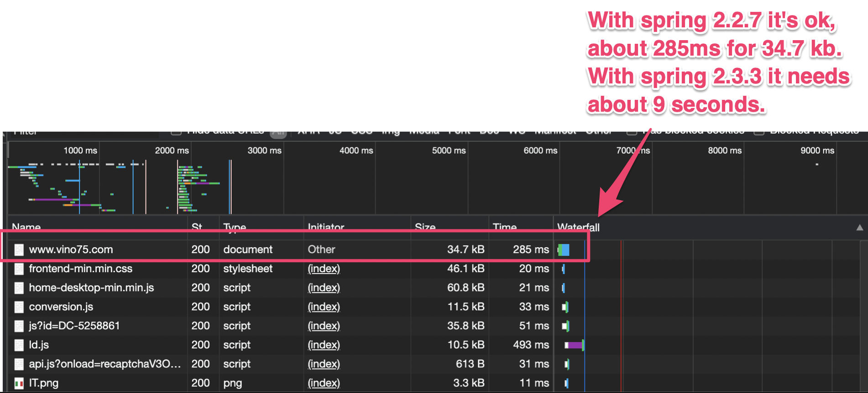
Task: Click the file icon beside ld.js
Action: pyautogui.click(x=19, y=345)
